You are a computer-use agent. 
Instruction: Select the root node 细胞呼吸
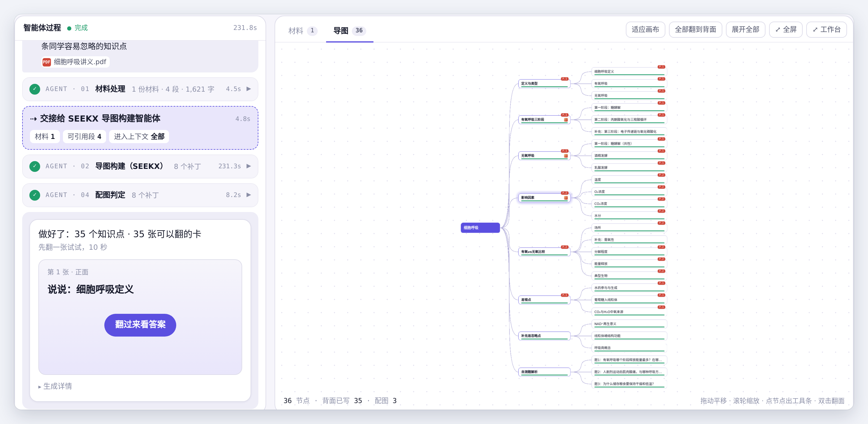(480, 228)
